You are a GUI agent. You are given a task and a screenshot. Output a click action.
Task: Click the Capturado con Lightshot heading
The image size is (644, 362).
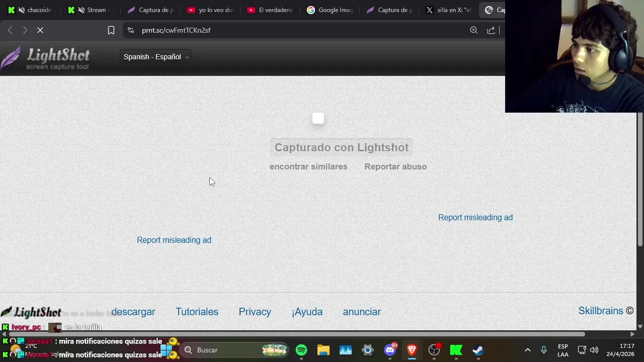point(342,147)
